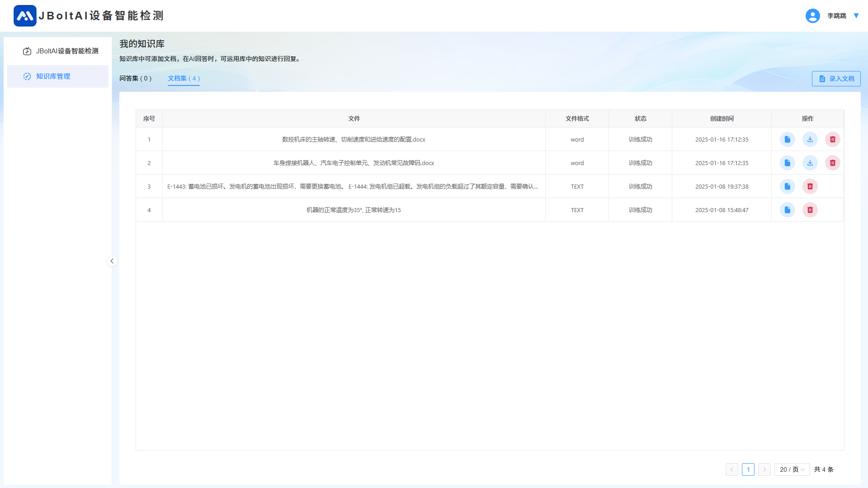
Task: Click the JBoltAI设备智能检测 header title
Action: click(101, 16)
